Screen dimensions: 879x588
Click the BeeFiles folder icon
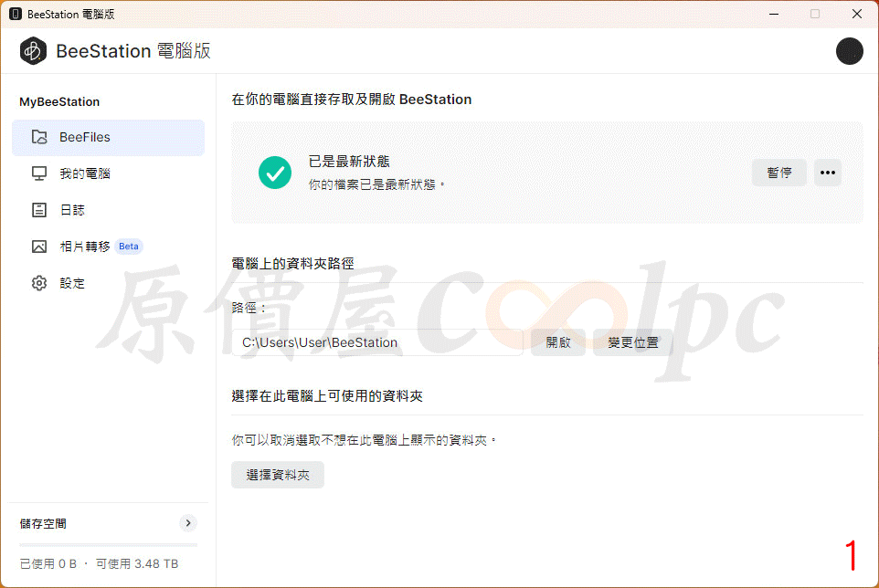[x=39, y=137]
